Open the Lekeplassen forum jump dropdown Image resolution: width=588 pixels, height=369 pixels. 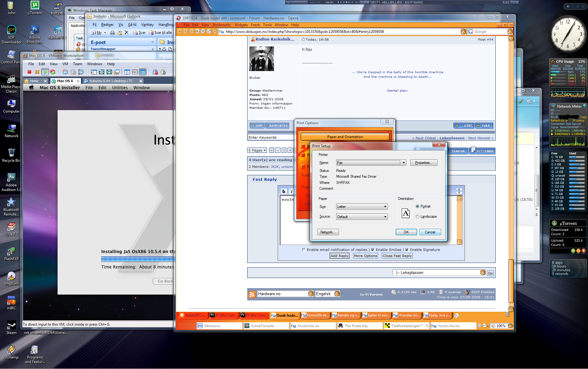[x=439, y=273]
